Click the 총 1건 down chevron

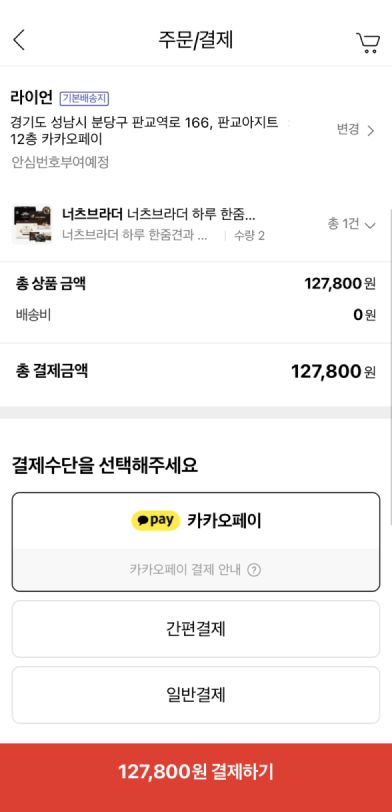(x=370, y=225)
